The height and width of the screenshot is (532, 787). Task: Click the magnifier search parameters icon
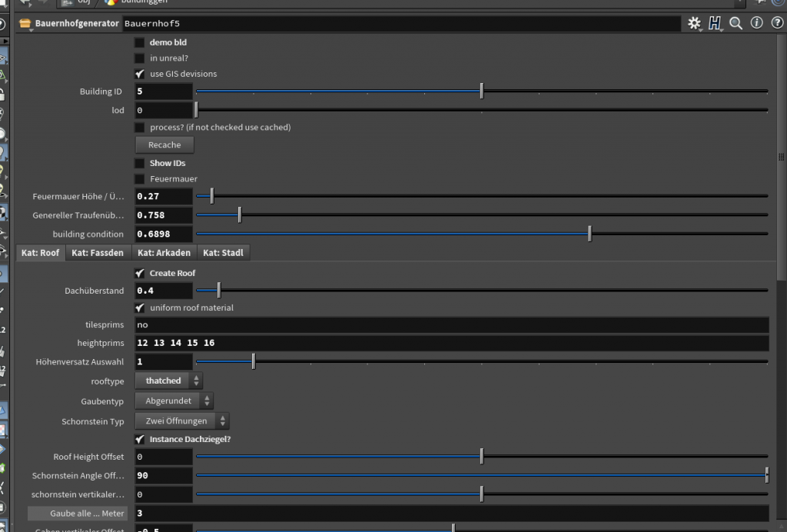coord(736,24)
